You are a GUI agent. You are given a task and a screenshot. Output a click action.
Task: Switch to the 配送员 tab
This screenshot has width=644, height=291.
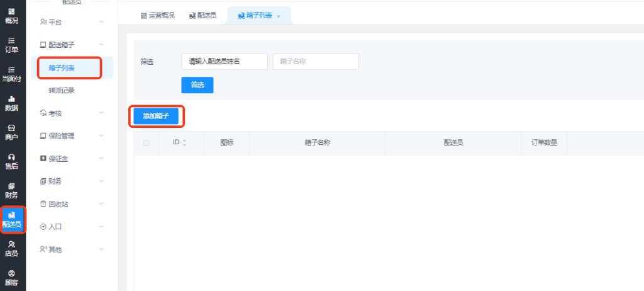pyautogui.click(x=203, y=16)
